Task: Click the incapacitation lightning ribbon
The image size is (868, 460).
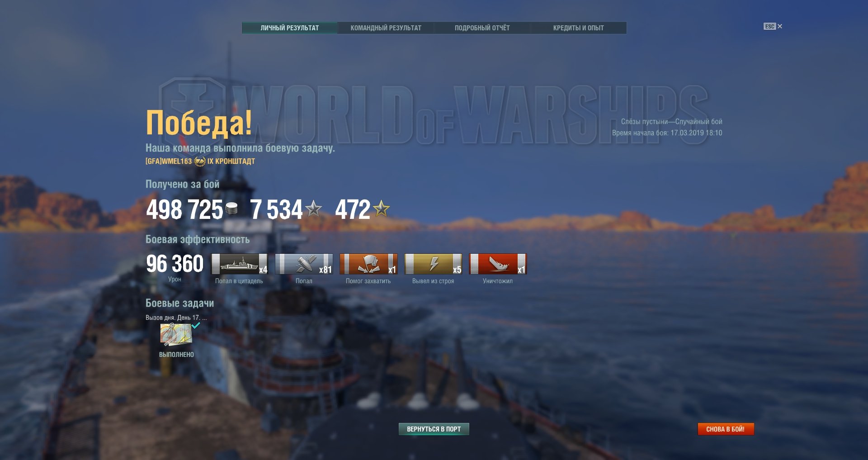Action: [x=433, y=264]
